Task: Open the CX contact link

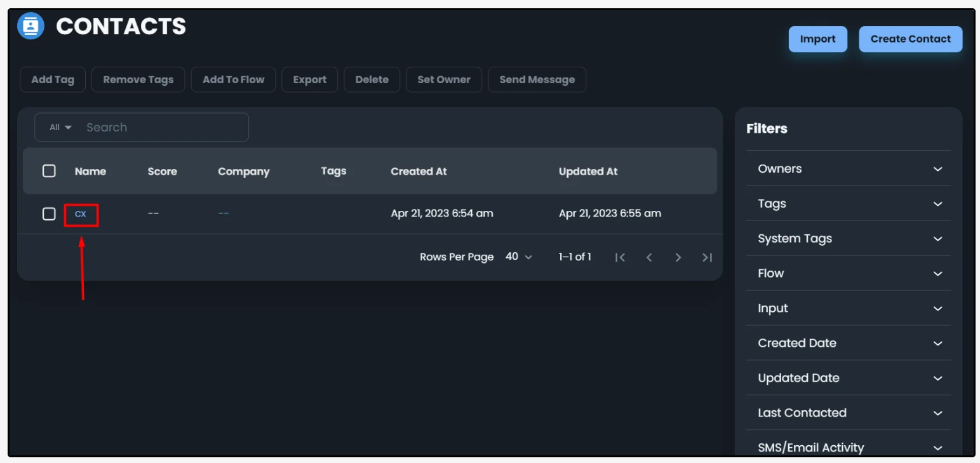Action: pos(81,215)
